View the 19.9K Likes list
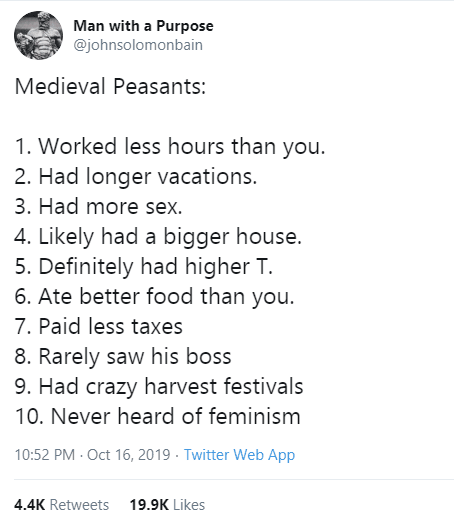Screen dimensions: 454x523 [x=167, y=505]
